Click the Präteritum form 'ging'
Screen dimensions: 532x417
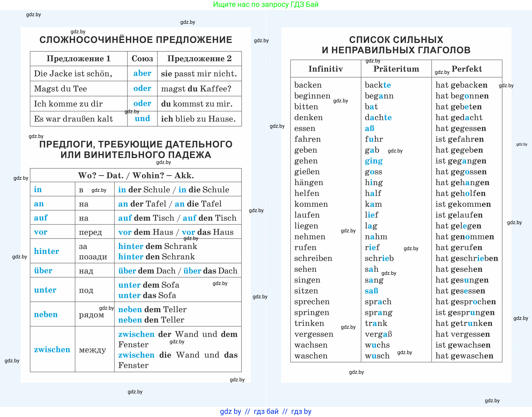point(374,161)
